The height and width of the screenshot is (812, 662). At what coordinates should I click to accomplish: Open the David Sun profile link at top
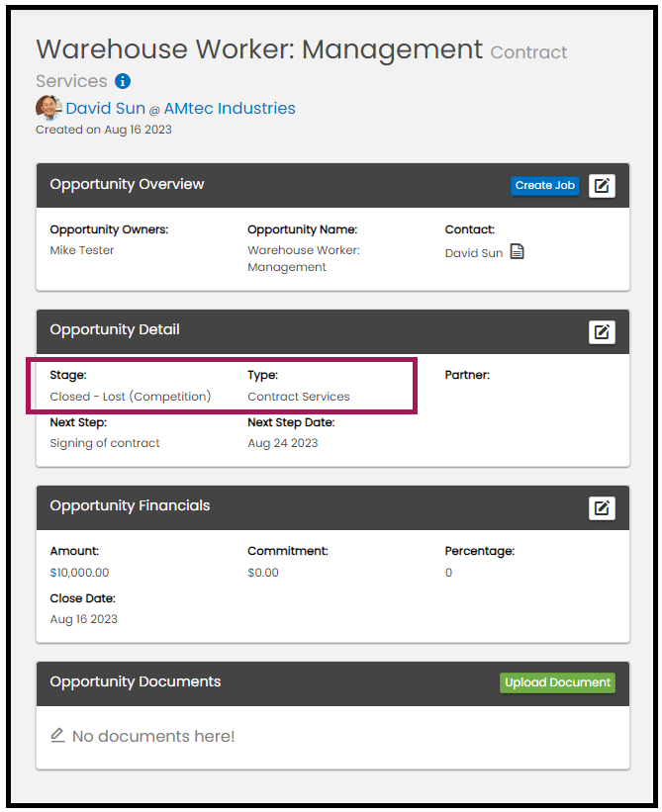(x=105, y=109)
